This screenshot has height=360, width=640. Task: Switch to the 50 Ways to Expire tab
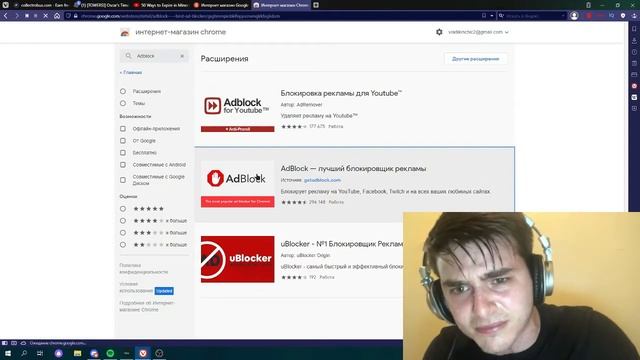[161, 5]
